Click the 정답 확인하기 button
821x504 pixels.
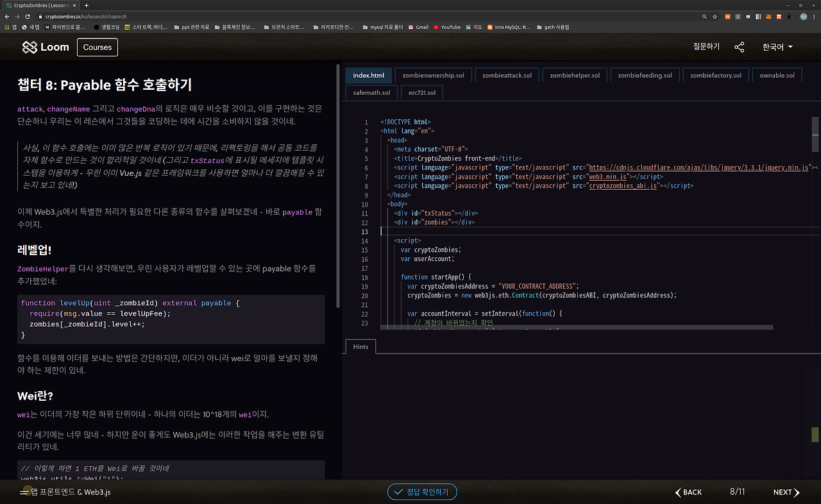click(422, 492)
